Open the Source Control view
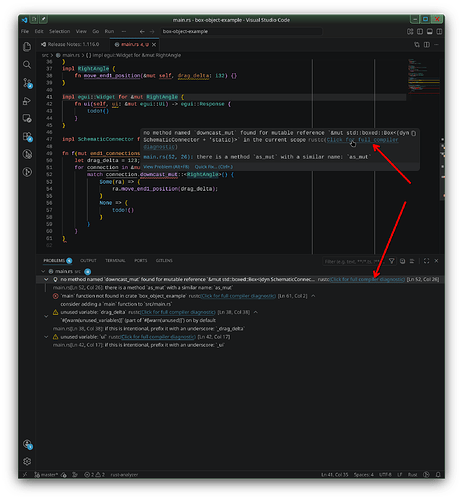The image size is (462, 500). (x=27, y=83)
